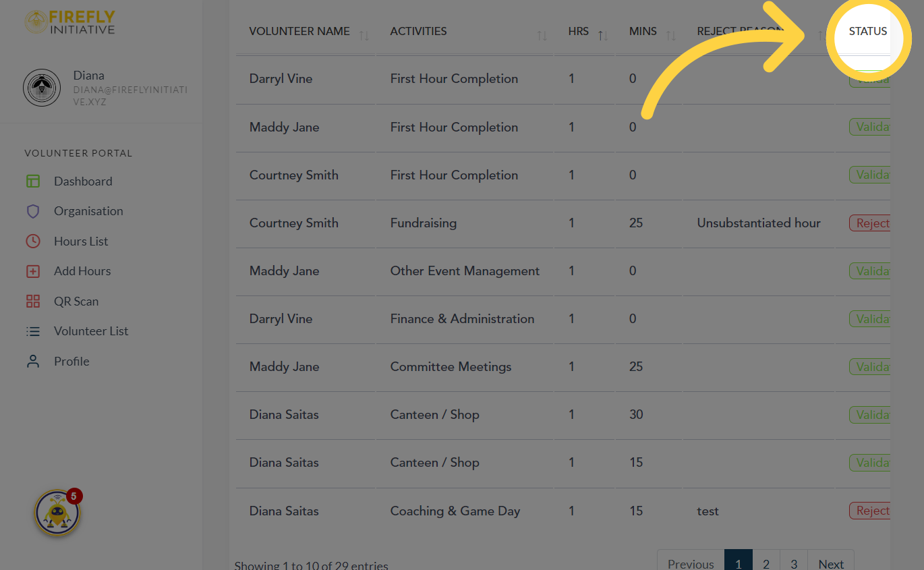The width and height of the screenshot is (924, 570).
Task: Sort by Volunteer Name column arrows
Action: (x=364, y=35)
